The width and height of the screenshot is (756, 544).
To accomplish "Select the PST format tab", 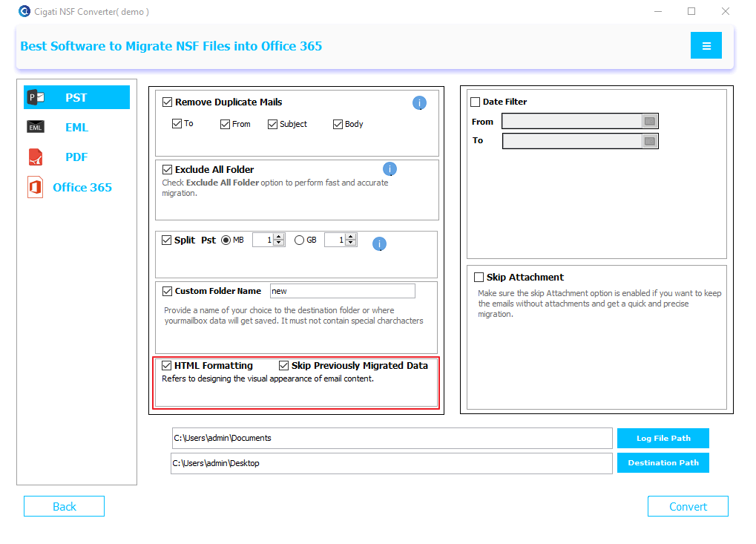I will click(76, 97).
